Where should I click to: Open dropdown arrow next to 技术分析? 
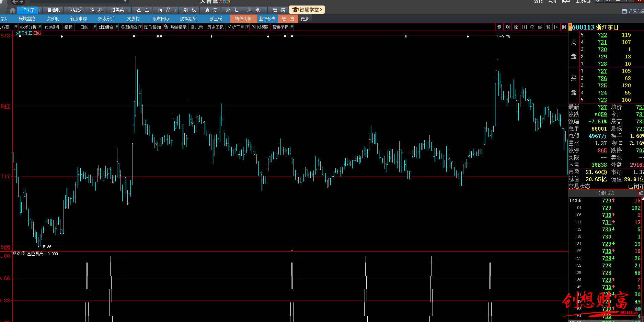click(40, 27)
